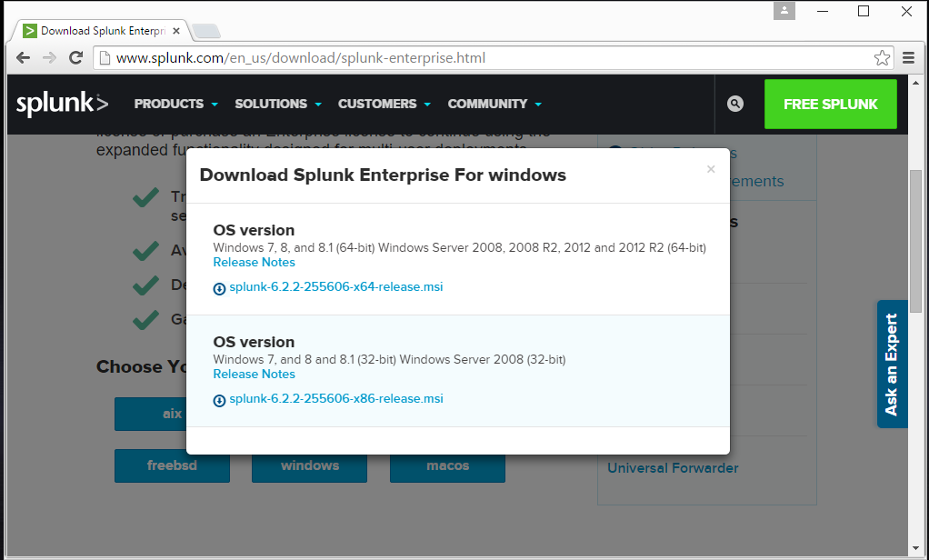929x560 pixels.
Task: Click the first "OS version" heading (64-bit)
Action: coord(254,230)
